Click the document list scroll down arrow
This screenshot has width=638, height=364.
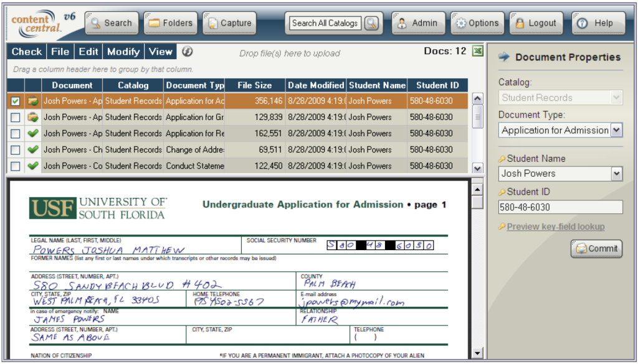coord(478,168)
